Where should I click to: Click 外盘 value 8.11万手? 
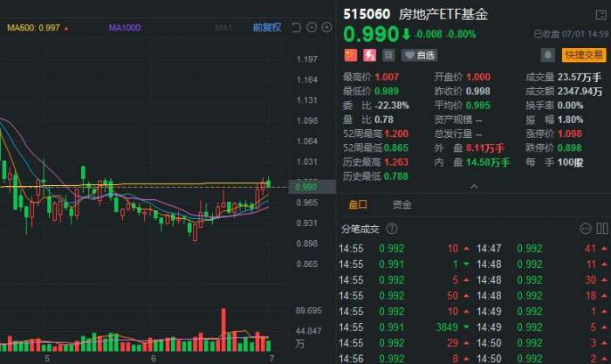coord(485,148)
